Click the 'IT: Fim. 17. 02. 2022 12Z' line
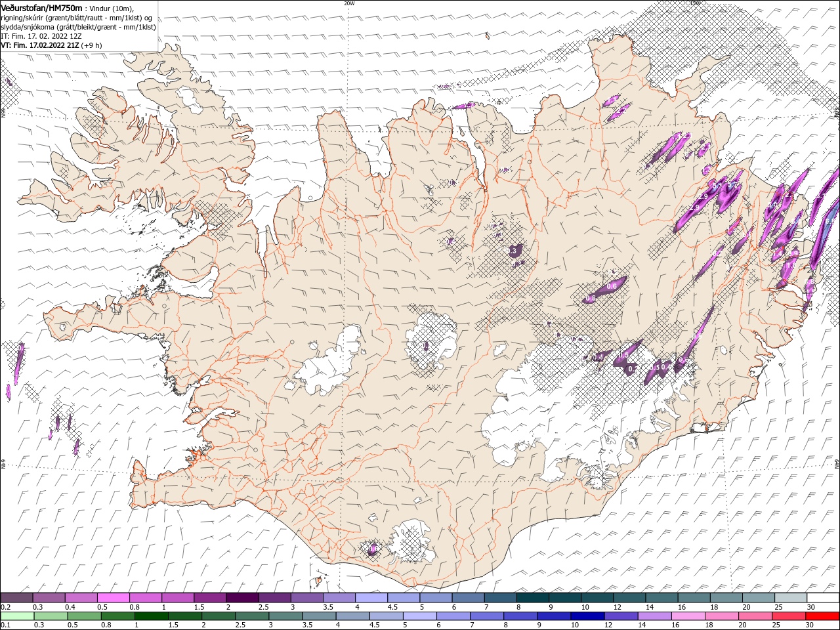Image resolution: width=840 pixels, height=630 pixels. tap(41, 36)
